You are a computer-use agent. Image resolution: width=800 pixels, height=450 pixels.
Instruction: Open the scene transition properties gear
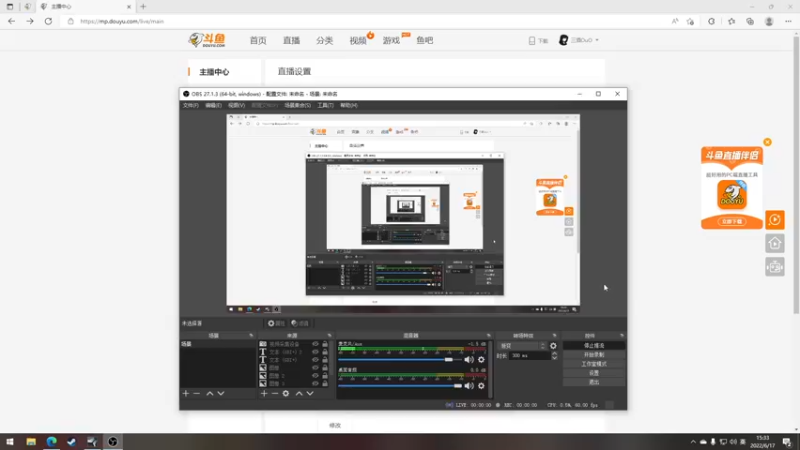pyautogui.click(x=553, y=346)
